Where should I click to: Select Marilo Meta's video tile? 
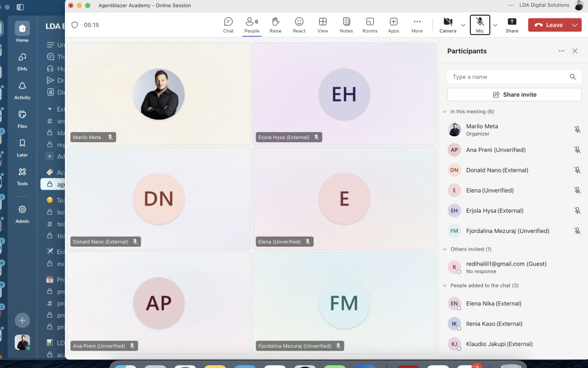[x=159, y=94]
